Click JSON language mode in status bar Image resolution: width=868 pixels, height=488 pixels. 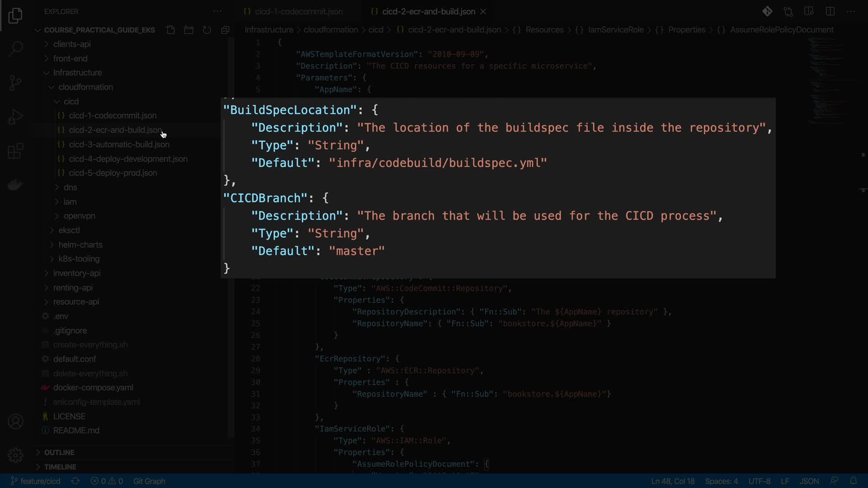(x=809, y=481)
